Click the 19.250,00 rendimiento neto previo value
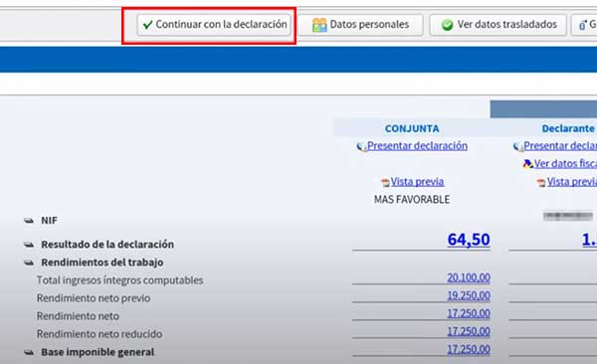597x364 pixels. click(469, 295)
